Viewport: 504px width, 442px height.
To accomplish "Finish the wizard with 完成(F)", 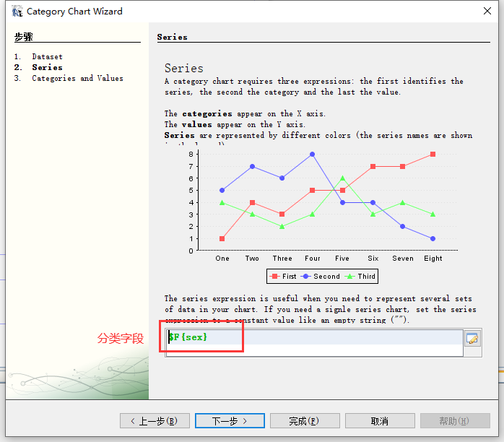I will click(x=305, y=421).
